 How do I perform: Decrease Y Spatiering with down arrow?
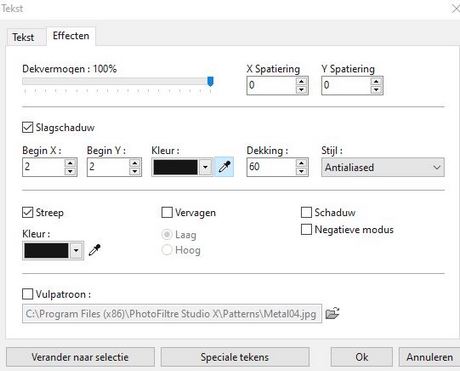coord(376,90)
